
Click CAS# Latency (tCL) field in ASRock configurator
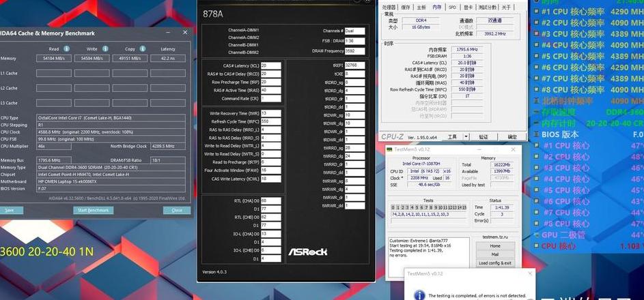pos(270,65)
